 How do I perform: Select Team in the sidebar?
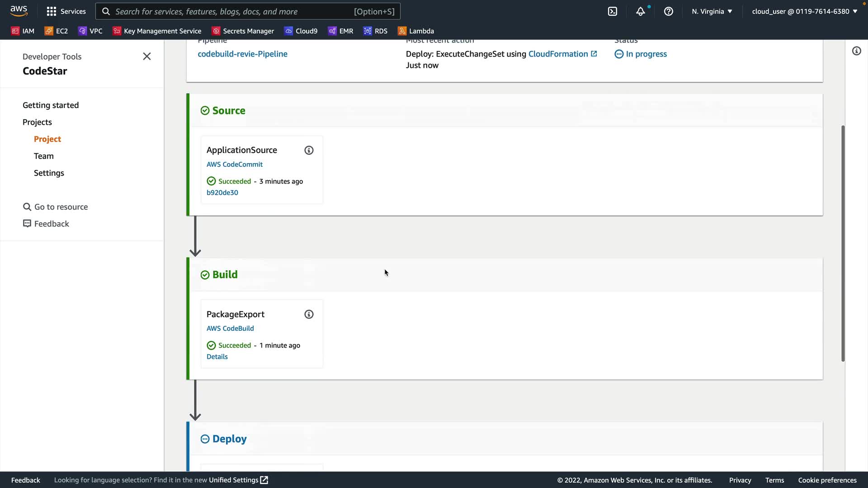pyautogui.click(x=43, y=156)
